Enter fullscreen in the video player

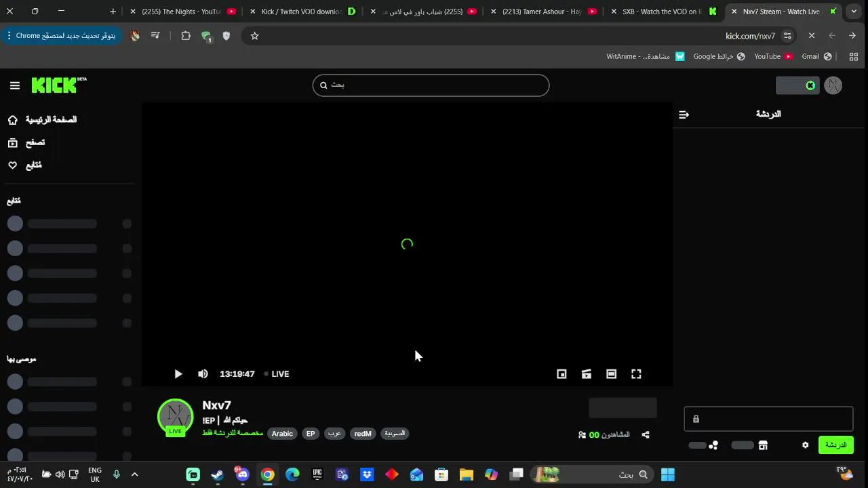[636, 374]
